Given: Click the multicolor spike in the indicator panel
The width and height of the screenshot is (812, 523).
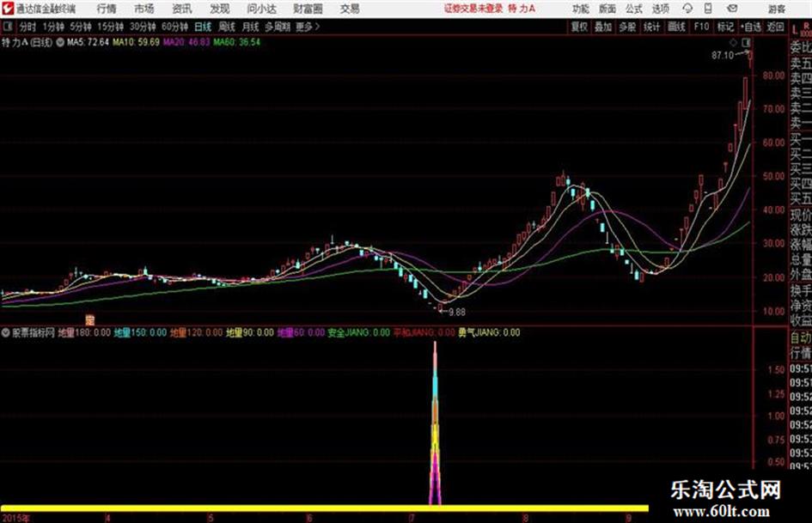Looking at the screenshot, I should tap(435, 424).
